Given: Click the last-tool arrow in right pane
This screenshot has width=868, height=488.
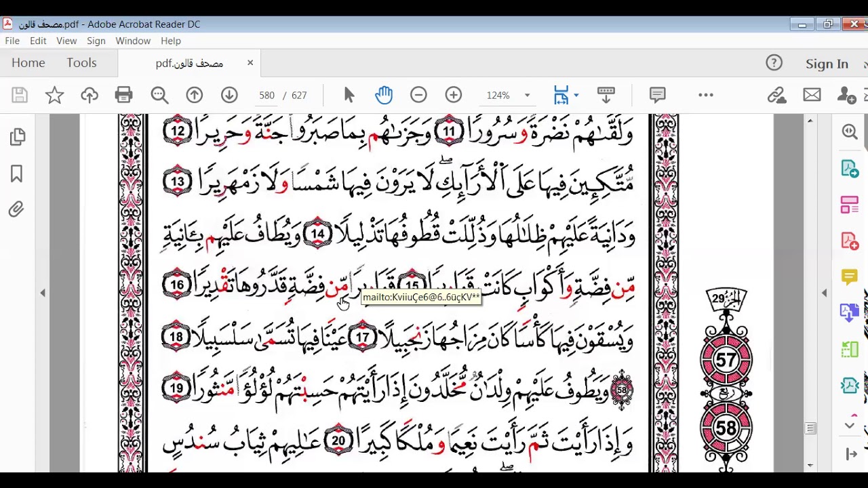Looking at the screenshot, I should click(850, 453).
